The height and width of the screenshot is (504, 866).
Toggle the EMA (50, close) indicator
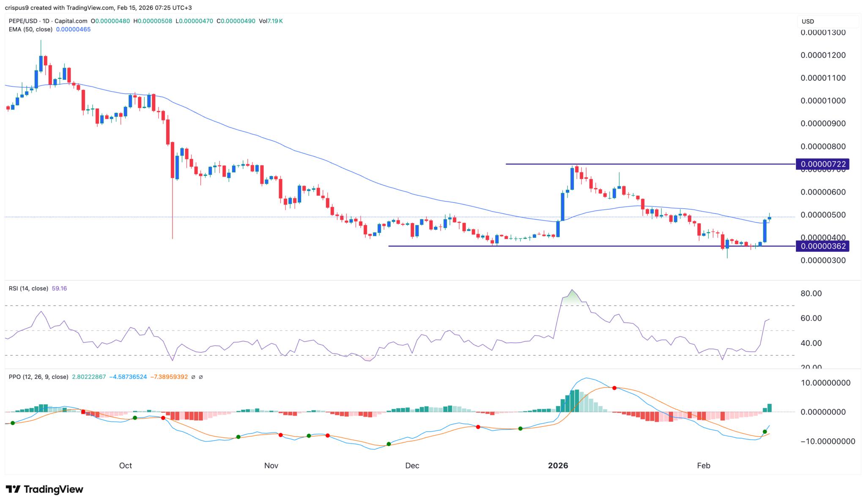point(30,30)
